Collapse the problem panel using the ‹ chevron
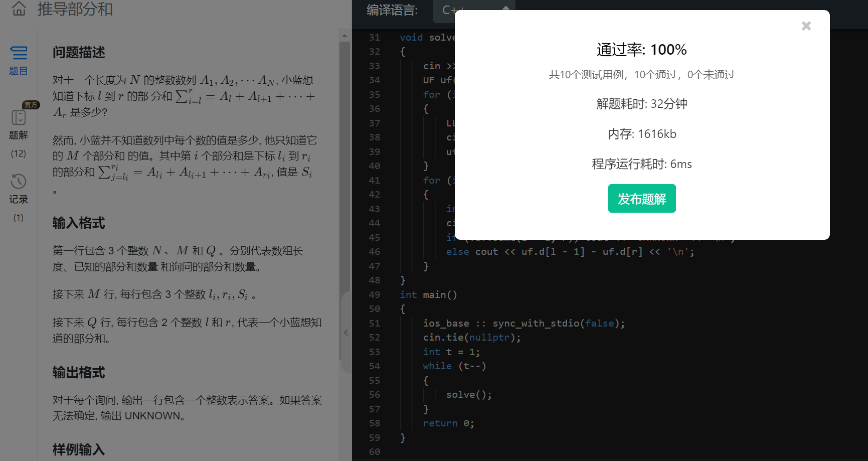 tap(346, 332)
